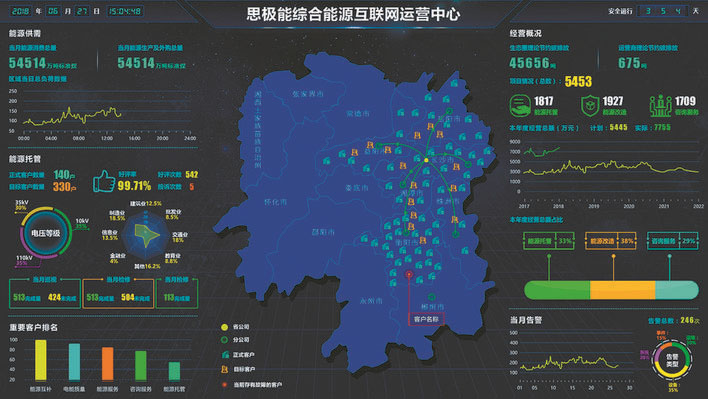Click the 告警类型 donut chart

671,360
